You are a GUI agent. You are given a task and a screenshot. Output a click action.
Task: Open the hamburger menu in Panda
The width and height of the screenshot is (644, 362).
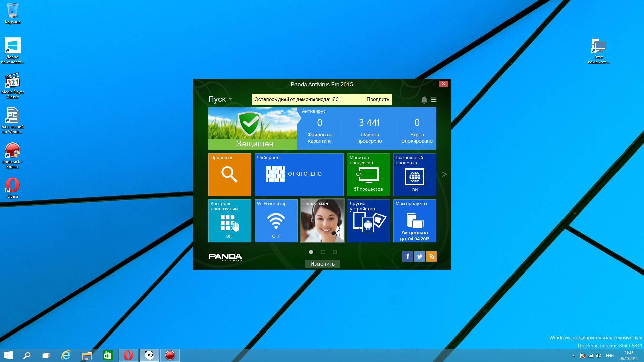(x=434, y=100)
